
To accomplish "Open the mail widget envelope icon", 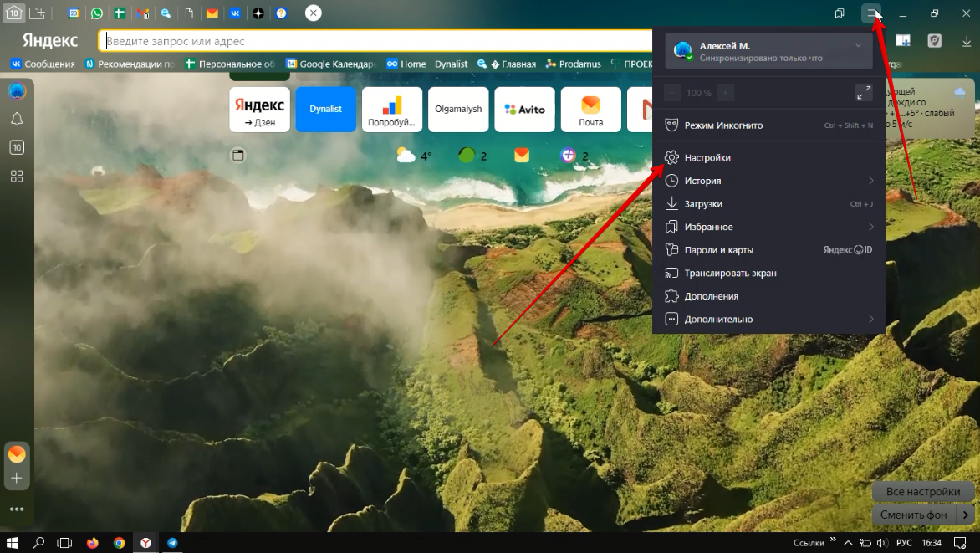I will [522, 155].
